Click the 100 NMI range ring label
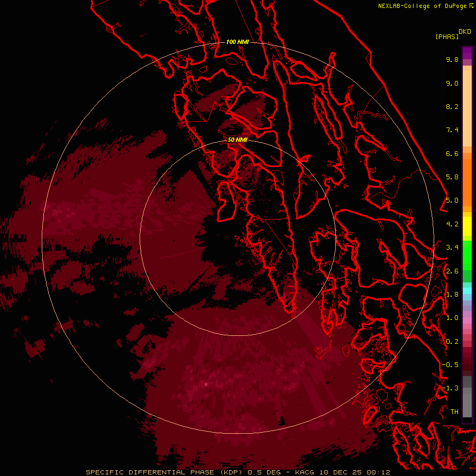 (x=237, y=42)
